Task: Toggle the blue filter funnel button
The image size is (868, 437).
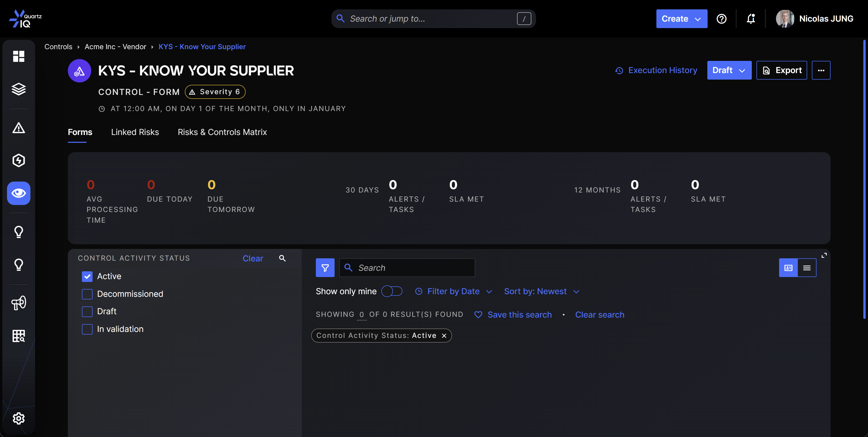Action: (x=325, y=268)
